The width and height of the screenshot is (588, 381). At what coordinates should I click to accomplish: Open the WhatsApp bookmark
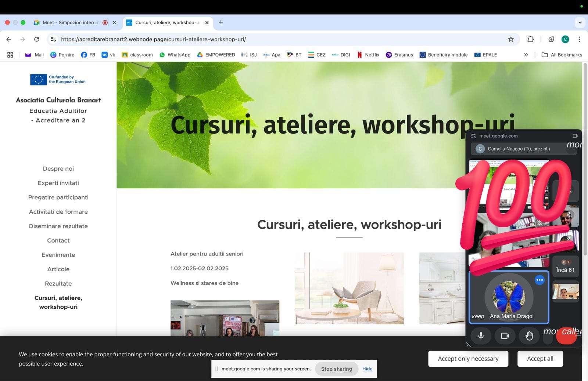point(175,55)
